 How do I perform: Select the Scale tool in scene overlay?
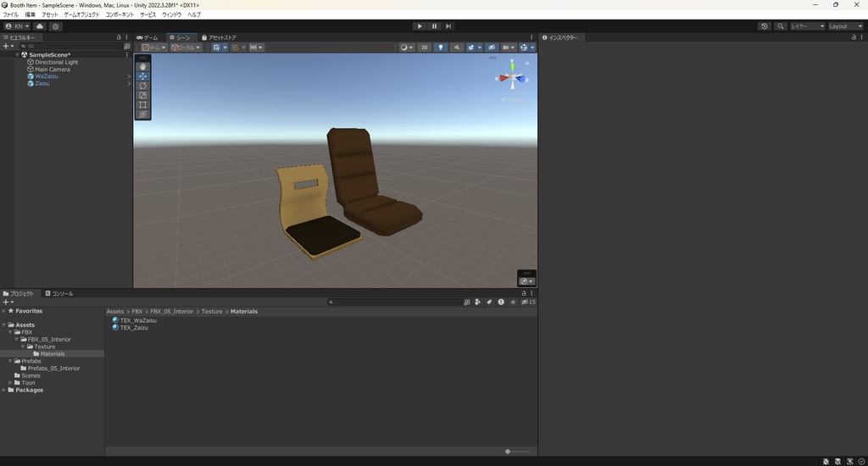point(142,95)
